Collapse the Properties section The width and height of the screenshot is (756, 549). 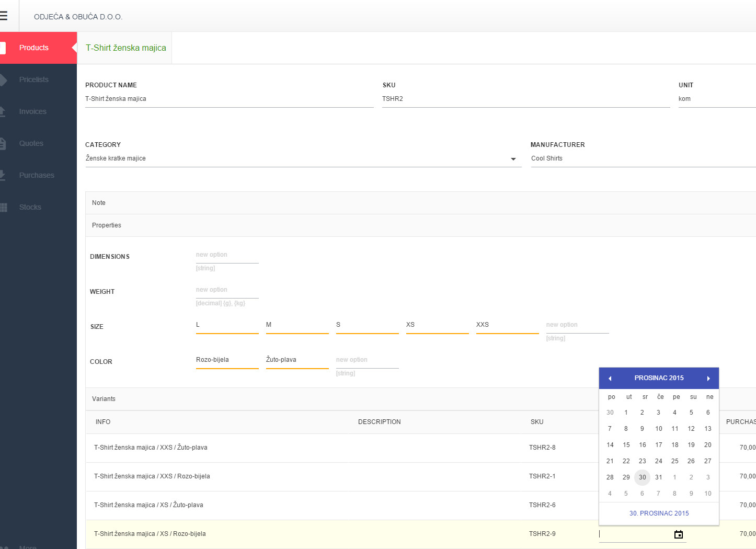tap(420, 225)
